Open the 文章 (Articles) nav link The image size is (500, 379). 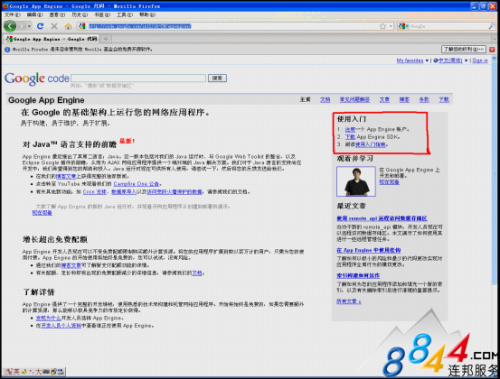pyautogui.click(x=384, y=99)
